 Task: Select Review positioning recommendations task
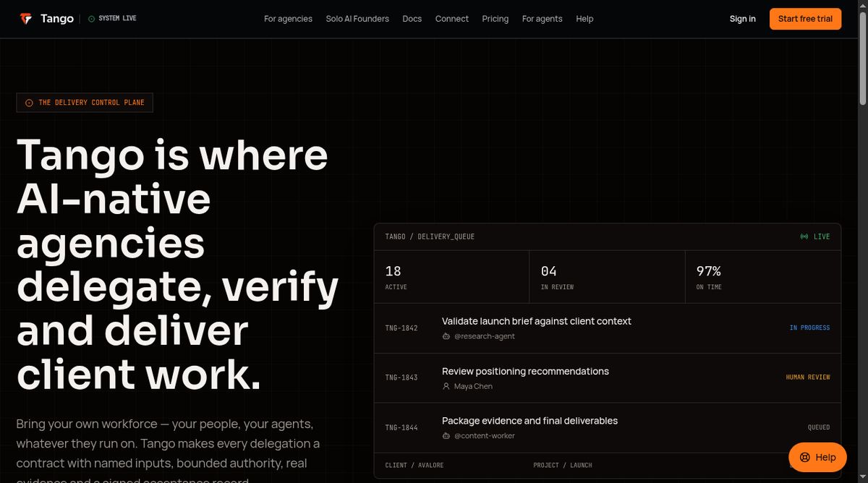pyautogui.click(x=525, y=371)
